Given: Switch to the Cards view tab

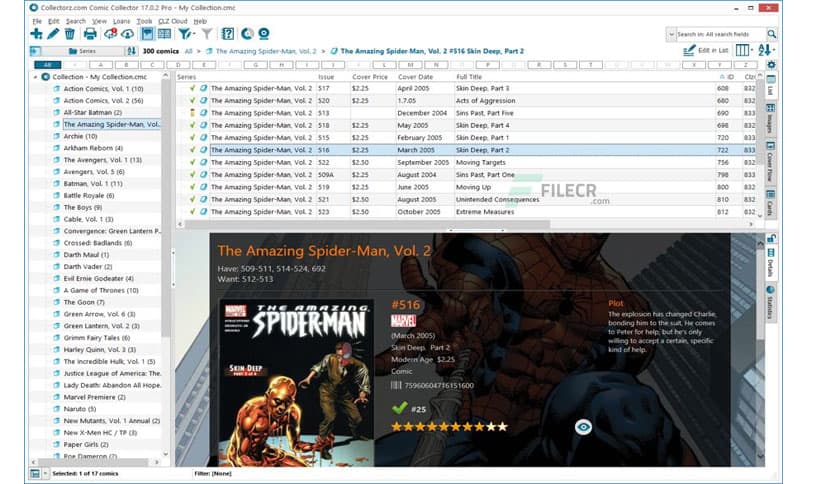Looking at the screenshot, I should pyautogui.click(x=770, y=201).
